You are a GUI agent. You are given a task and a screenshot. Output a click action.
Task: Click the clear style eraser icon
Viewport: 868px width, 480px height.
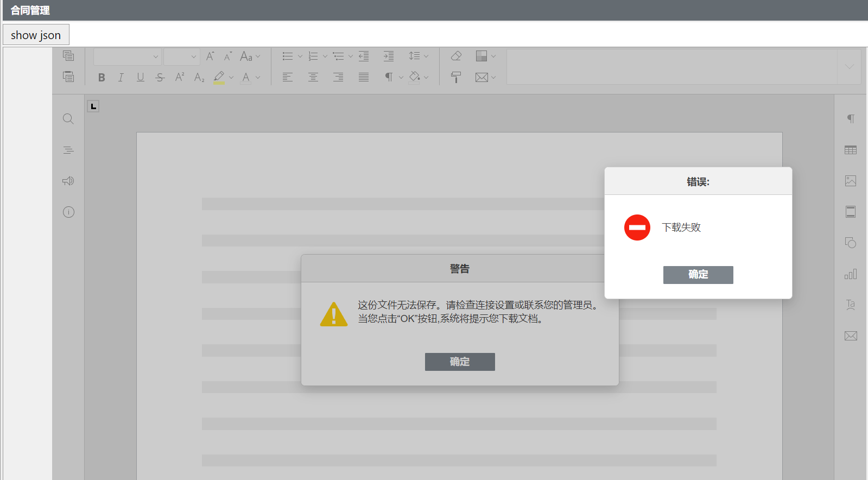click(456, 56)
